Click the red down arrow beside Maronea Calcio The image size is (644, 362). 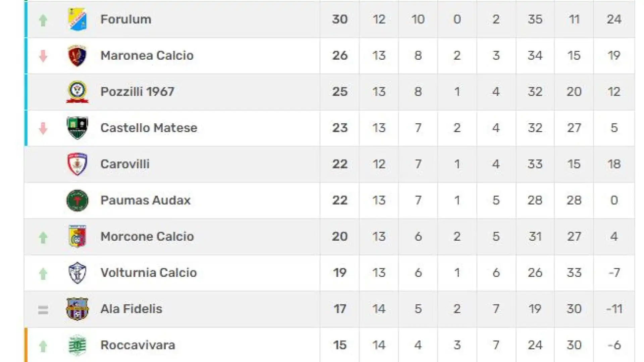(x=43, y=56)
